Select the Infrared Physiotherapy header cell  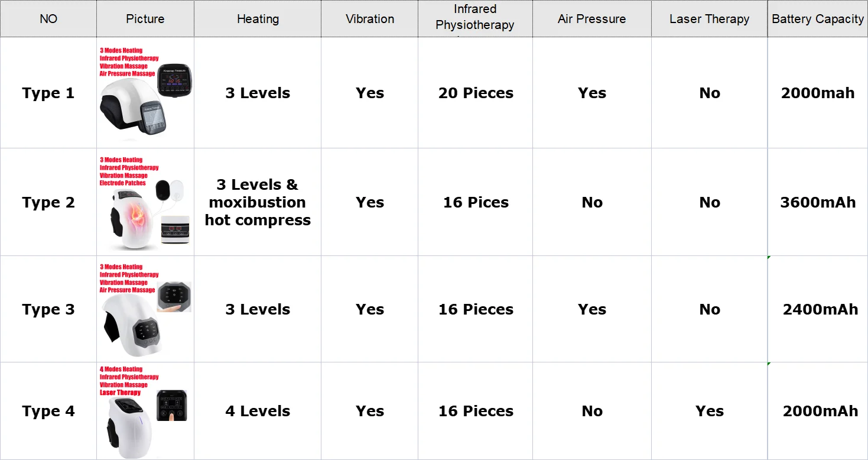tap(475, 19)
